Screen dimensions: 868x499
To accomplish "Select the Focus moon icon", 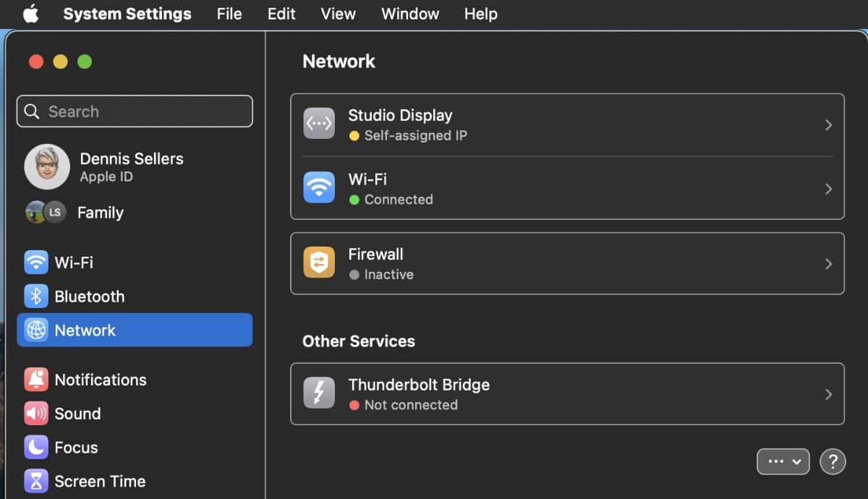I will click(36, 448).
